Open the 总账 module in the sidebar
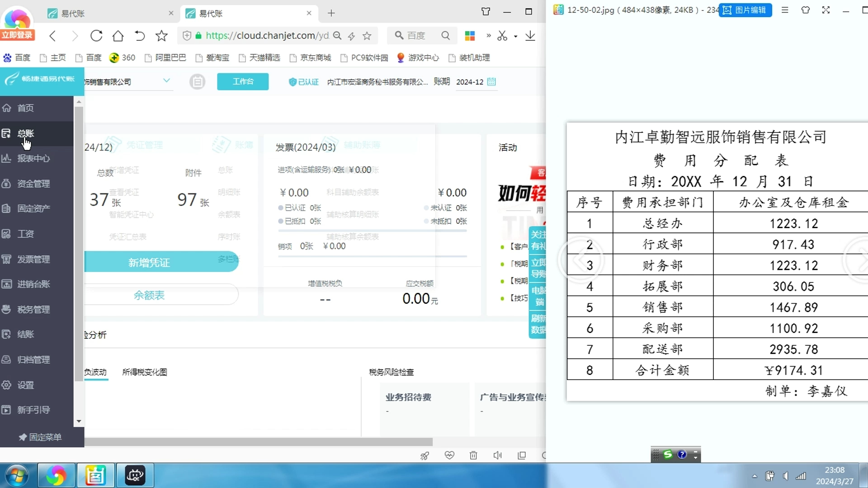868x488 pixels. [25, 134]
